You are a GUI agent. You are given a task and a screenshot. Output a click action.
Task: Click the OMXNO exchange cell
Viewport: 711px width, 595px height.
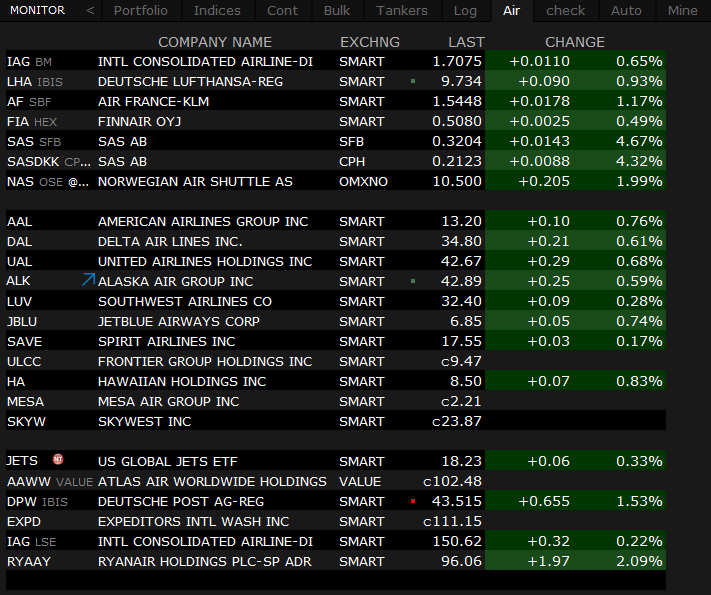(x=363, y=181)
